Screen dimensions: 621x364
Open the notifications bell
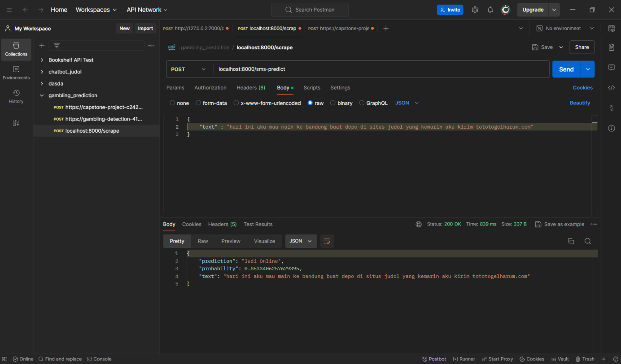pos(490,9)
